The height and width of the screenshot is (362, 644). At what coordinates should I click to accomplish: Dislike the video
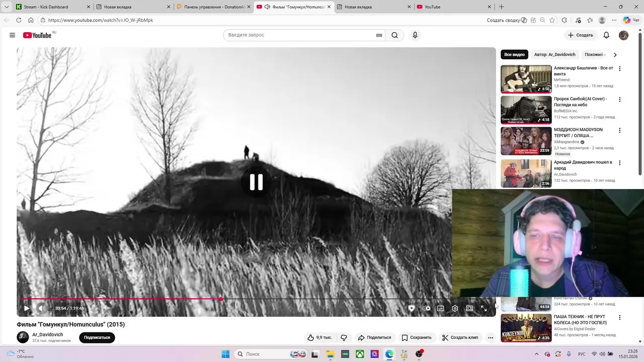tap(344, 337)
